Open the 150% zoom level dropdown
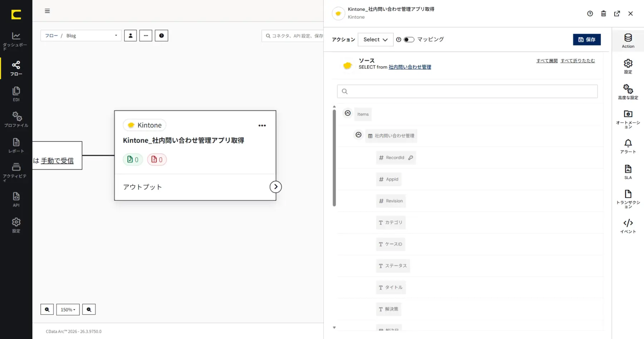The width and height of the screenshot is (644, 339). click(x=68, y=309)
